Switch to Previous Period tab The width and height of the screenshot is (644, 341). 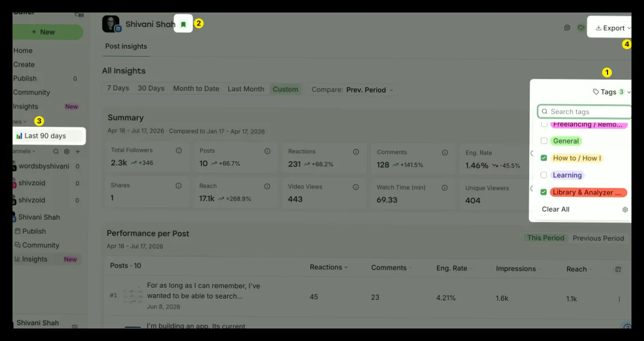tap(598, 238)
